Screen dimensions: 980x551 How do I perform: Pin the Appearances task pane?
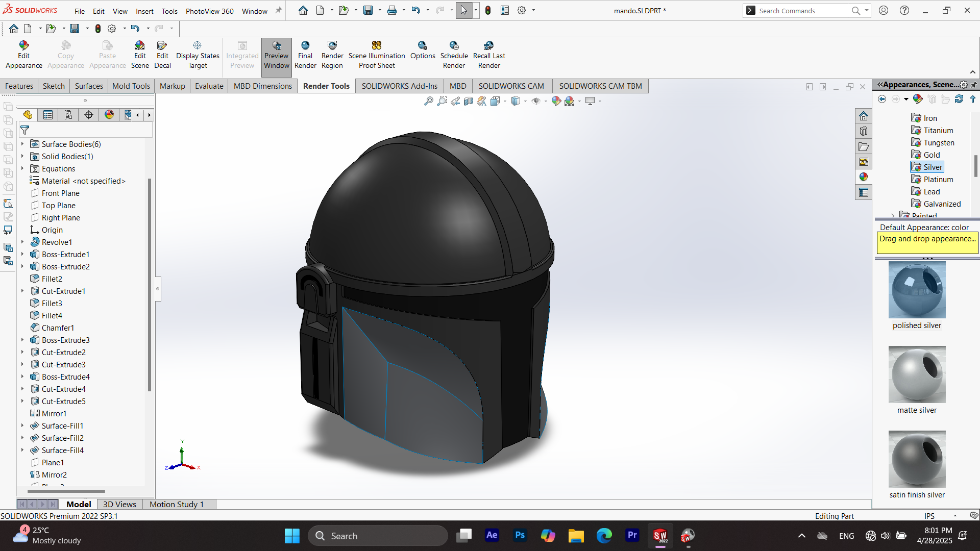click(x=974, y=85)
